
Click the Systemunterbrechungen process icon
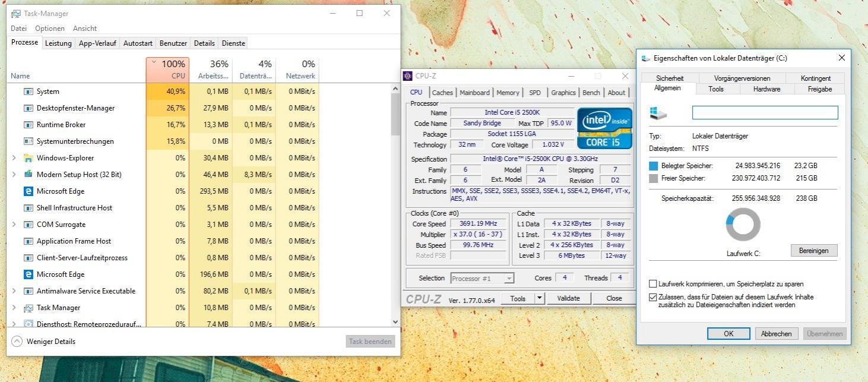[x=28, y=141]
